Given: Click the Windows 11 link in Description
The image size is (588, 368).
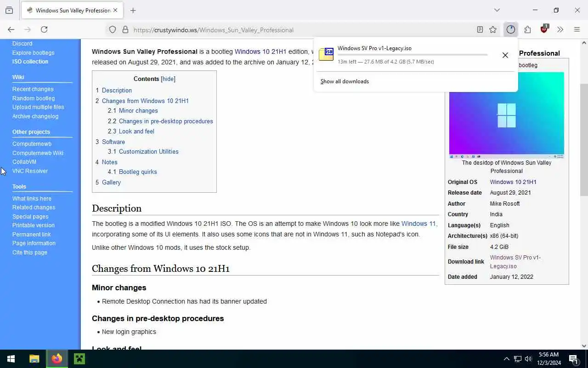Looking at the screenshot, I should (x=418, y=224).
